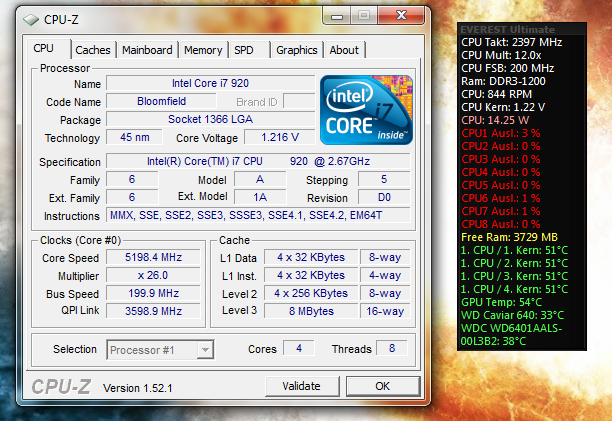The image size is (612, 421).
Task: Click the QPI Link value 3598.9 MHz
Action: [153, 311]
